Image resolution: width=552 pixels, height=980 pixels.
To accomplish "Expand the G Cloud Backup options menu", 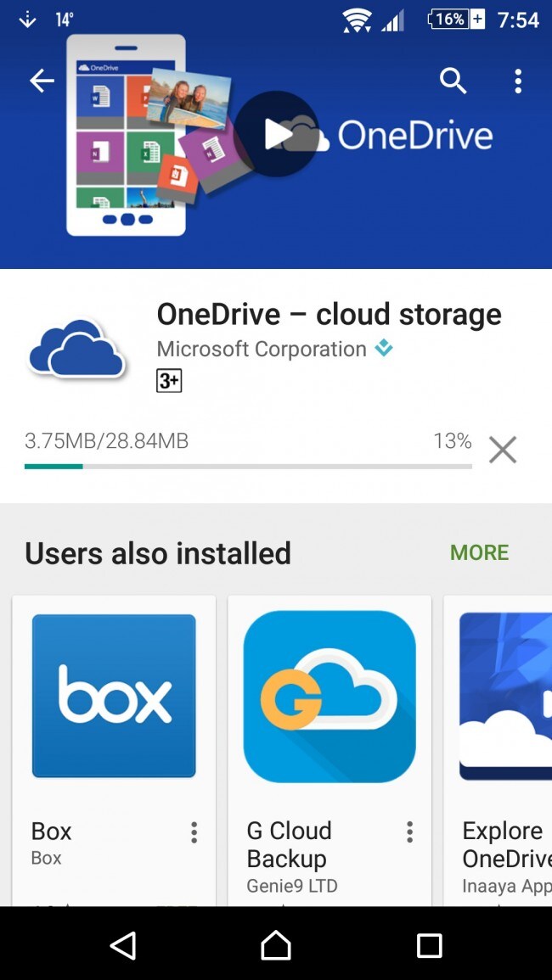I will (409, 832).
